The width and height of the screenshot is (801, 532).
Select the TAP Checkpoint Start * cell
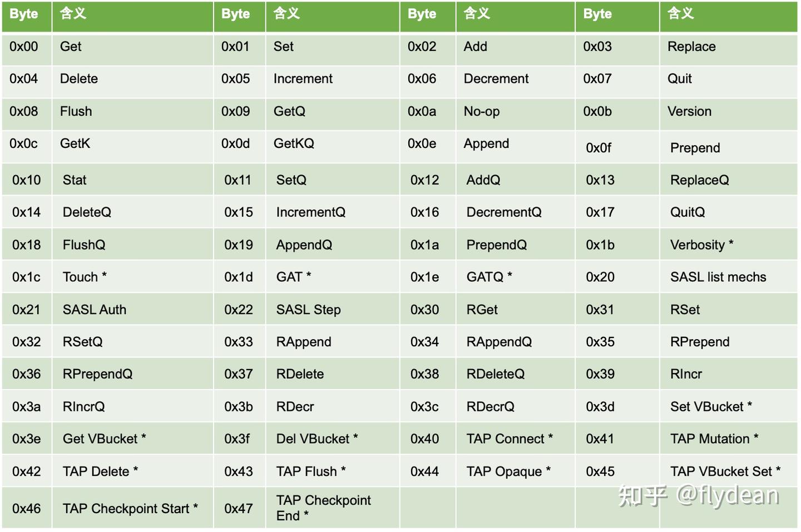coord(130,509)
